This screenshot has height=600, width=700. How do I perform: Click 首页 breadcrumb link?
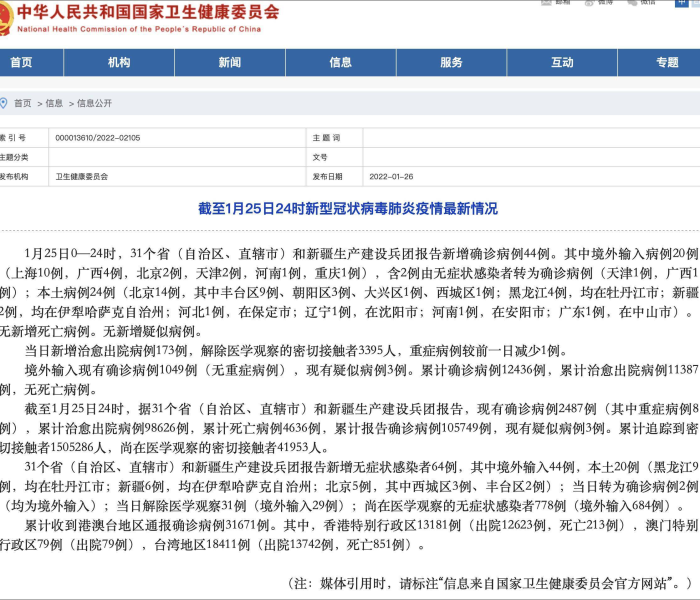(22, 103)
